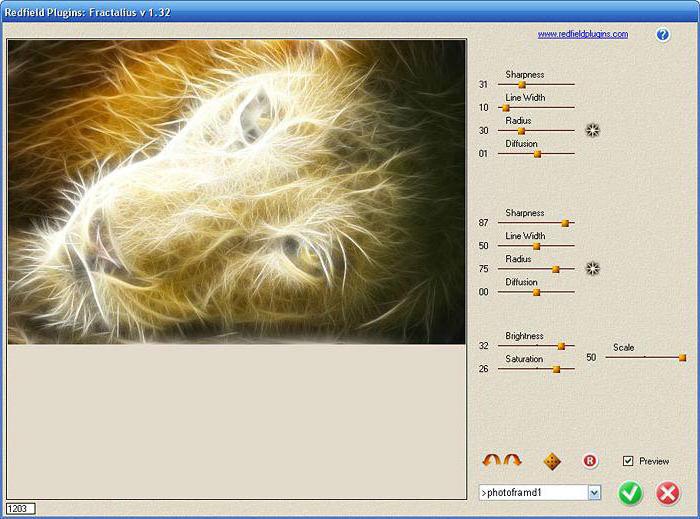Click the red R reset icon
The image size is (700, 519).
click(x=590, y=461)
